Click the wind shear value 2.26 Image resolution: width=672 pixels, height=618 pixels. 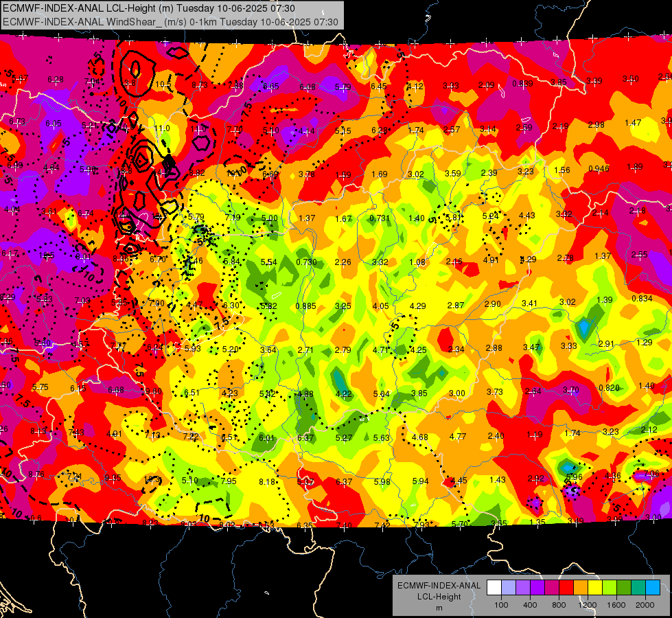coord(343,262)
